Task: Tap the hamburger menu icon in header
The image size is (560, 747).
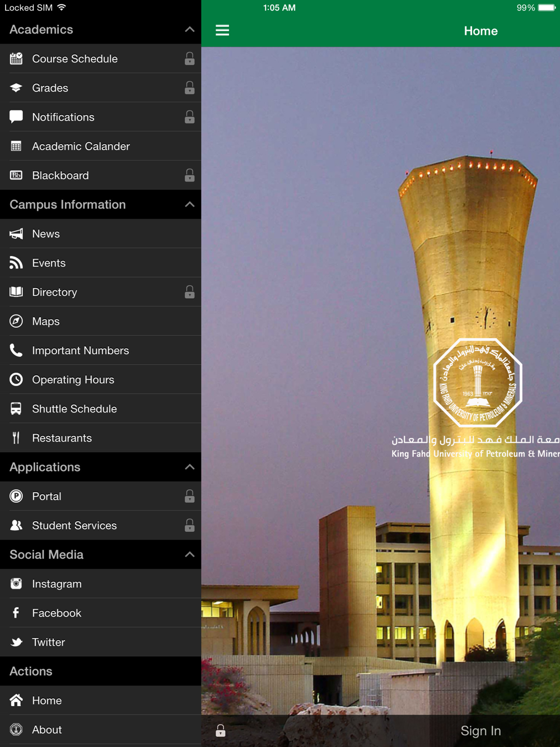Action: pyautogui.click(x=222, y=30)
